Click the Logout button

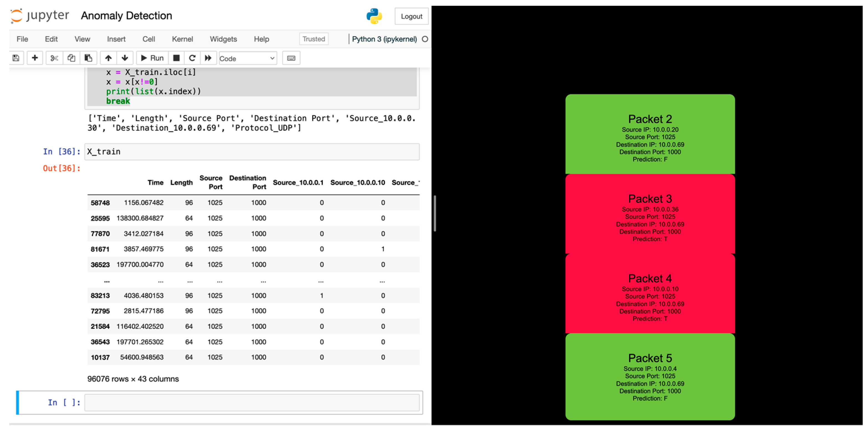(411, 16)
